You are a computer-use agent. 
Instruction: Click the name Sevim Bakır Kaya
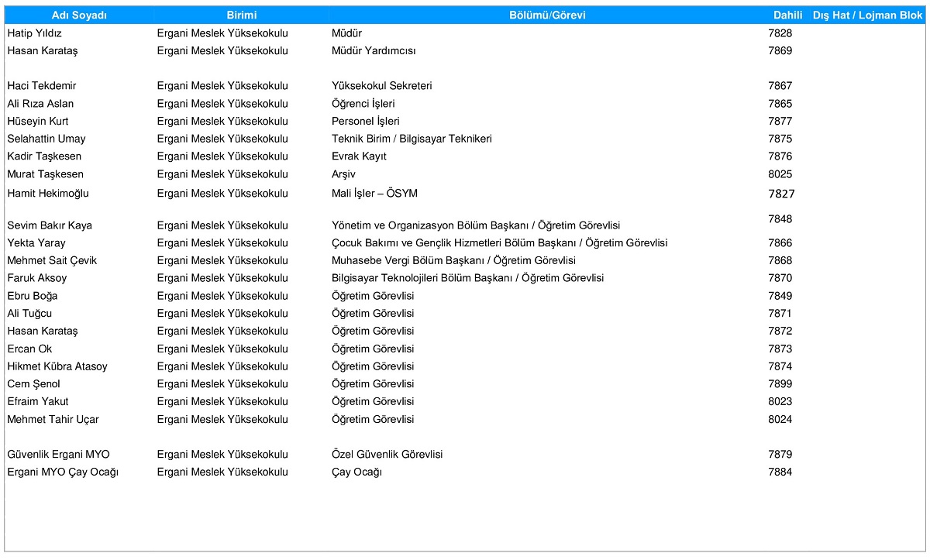tap(50, 225)
